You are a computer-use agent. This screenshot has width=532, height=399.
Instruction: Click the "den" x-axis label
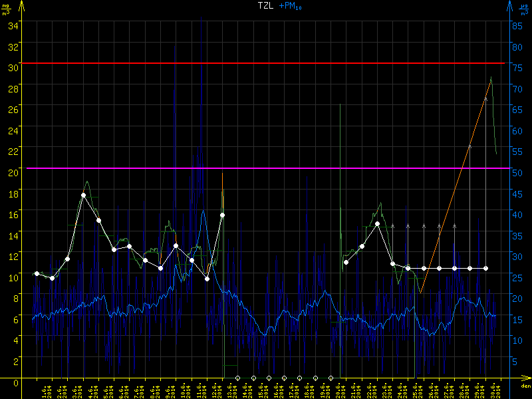[x=525, y=386]
